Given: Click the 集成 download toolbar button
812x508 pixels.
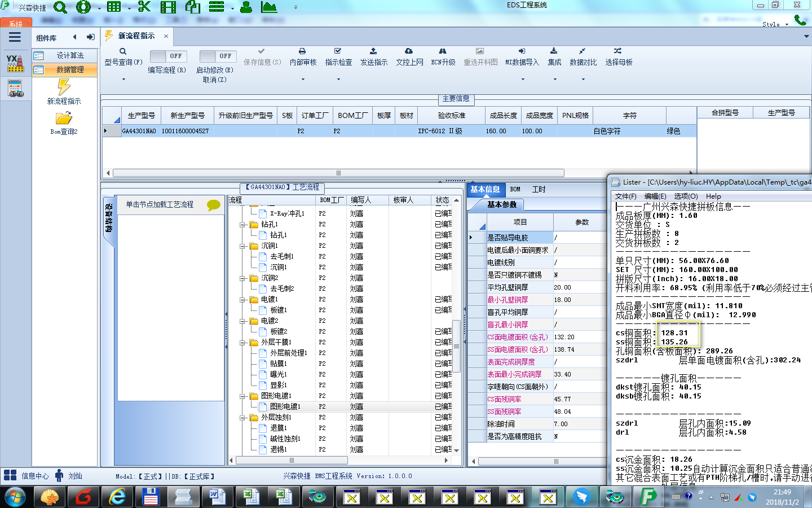Looking at the screenshot, I should pyautogui.click(x=554, y=57).
